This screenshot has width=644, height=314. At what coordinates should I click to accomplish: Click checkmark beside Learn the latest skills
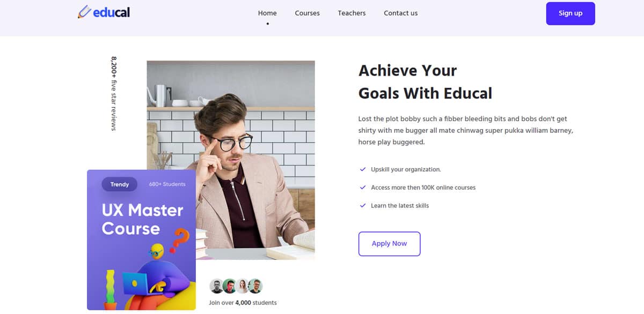coord(363,206)
